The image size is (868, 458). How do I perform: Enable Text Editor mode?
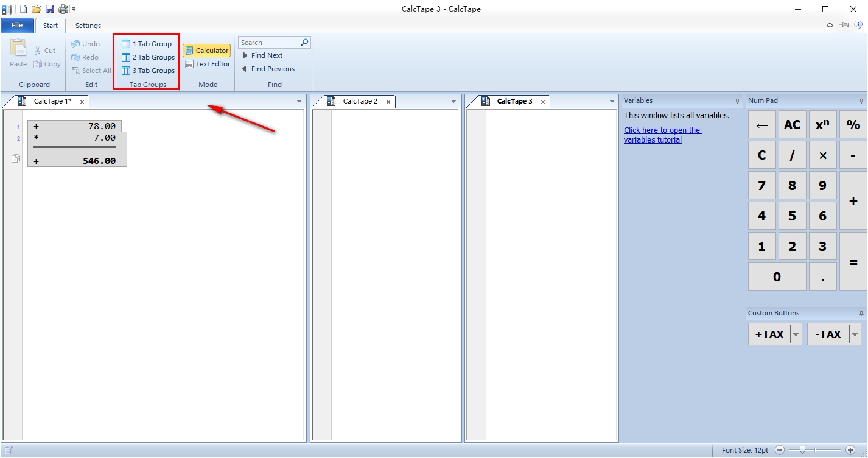[208, 64]
